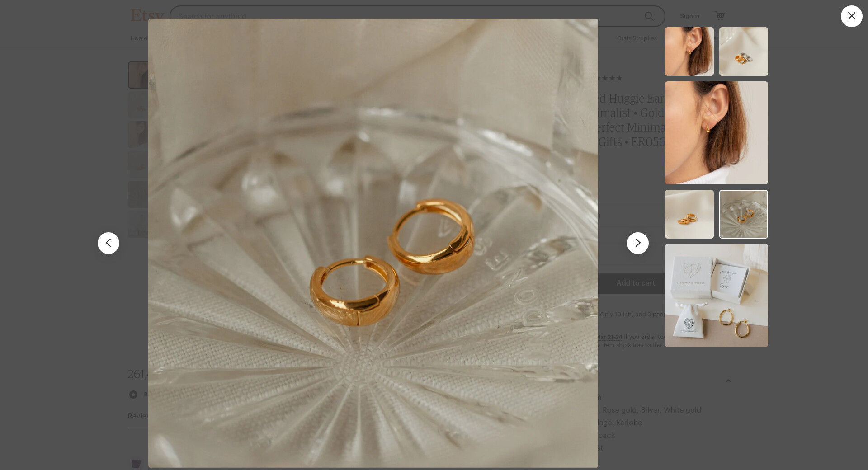The image size is (868, 470).
Task: Click the message bubble icon near the reviews
Action: 133,395
